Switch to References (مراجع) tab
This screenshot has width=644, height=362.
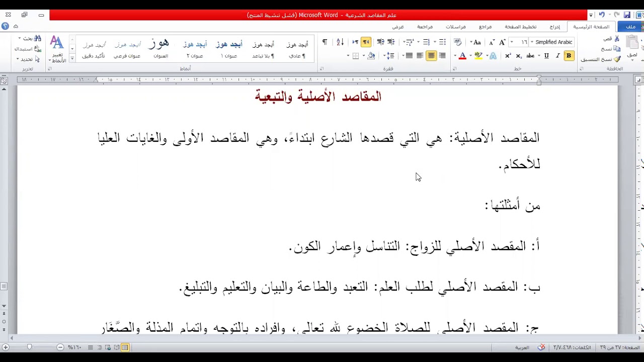485,27
